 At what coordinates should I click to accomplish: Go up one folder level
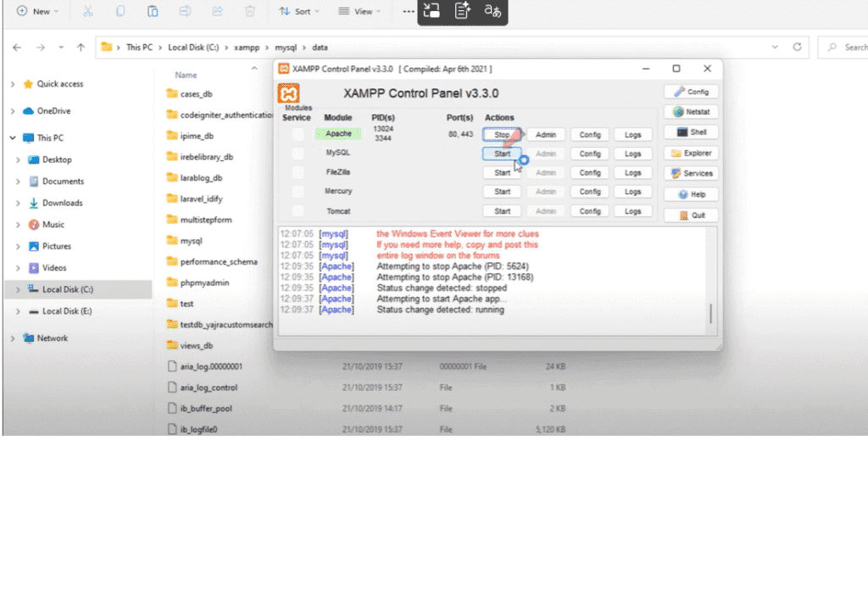point(81,48)
